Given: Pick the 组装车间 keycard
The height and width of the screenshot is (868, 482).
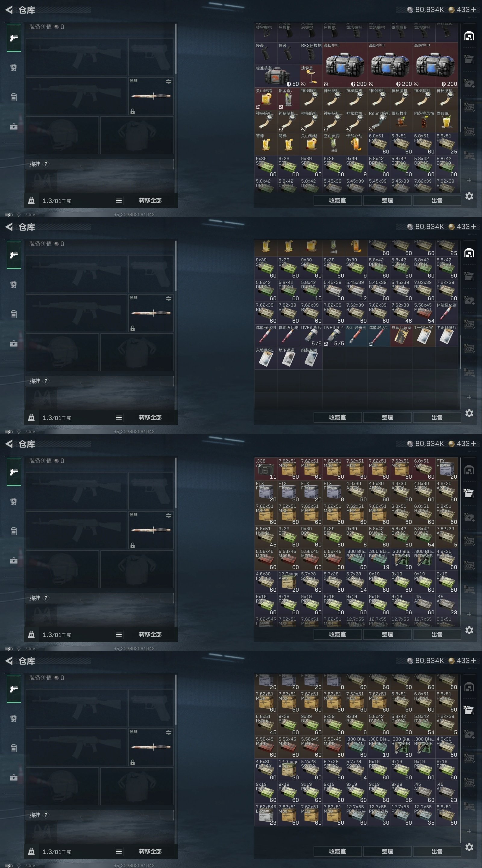Looking at the screenshot, I should [311, 358].
